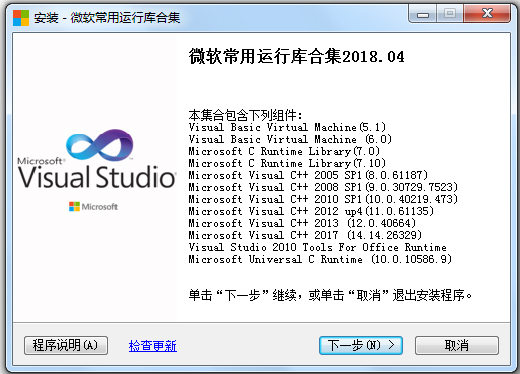Image resolution: width=520 pixels, height=374 pixels.
Task: Select the Visual C++ 2013 line
Action: (x=302, y=223)
